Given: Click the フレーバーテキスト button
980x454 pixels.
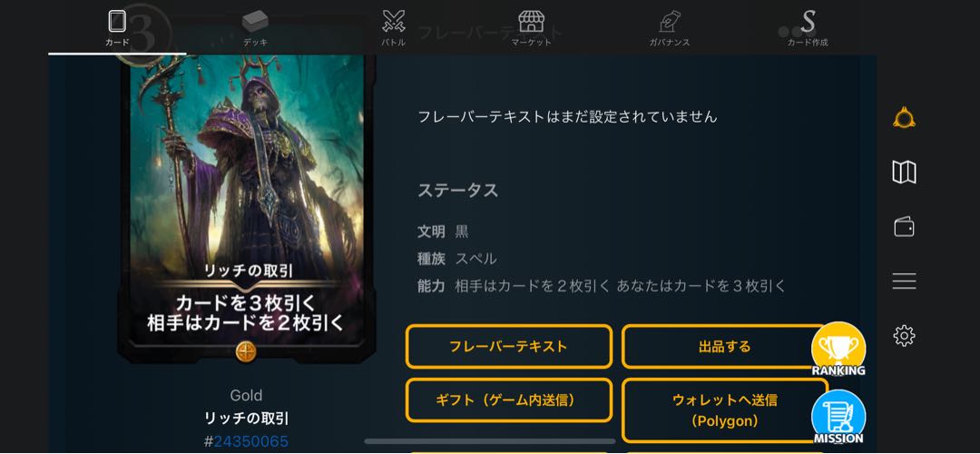Looking at the screenshot, I should point(509,346).
